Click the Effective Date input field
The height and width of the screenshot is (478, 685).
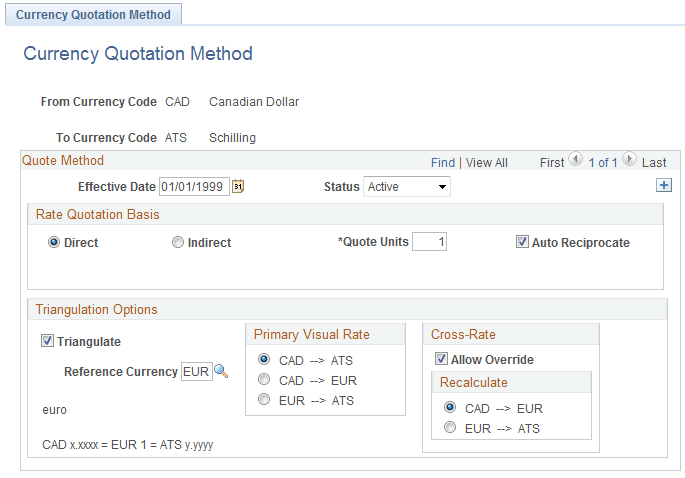coord(194,186)
